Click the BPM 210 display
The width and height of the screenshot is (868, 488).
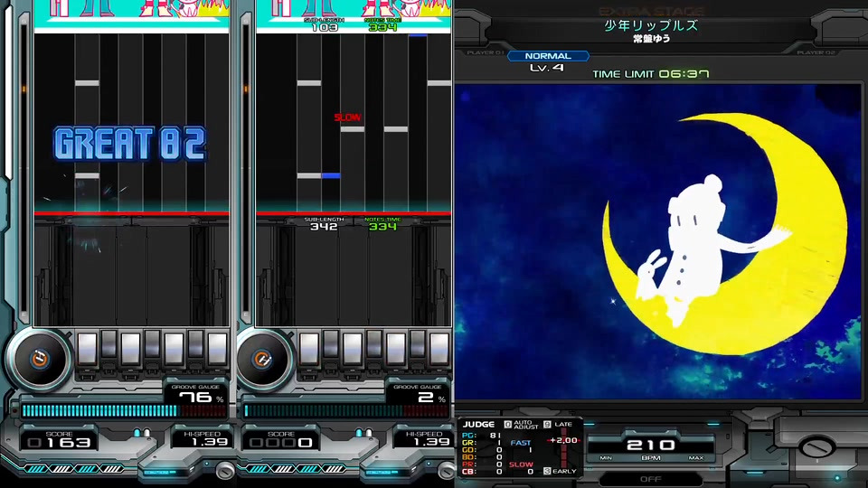pyautogui.click(x=650, y=445)
